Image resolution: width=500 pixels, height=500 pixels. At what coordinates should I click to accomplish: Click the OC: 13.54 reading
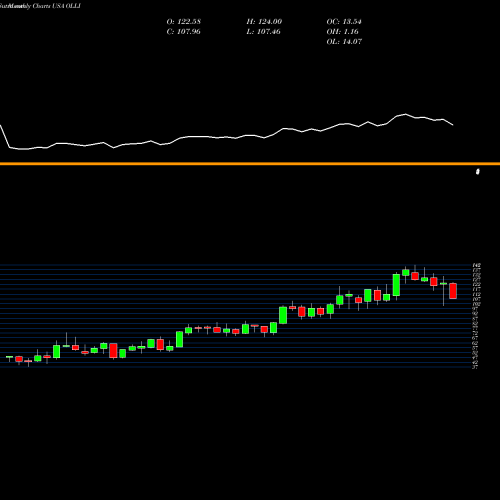point(344,22)
